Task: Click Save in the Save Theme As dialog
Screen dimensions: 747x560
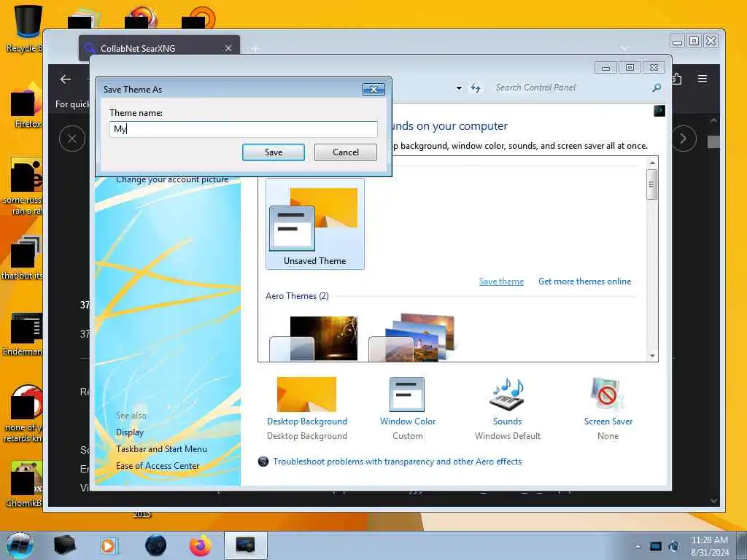Action: 273,152
